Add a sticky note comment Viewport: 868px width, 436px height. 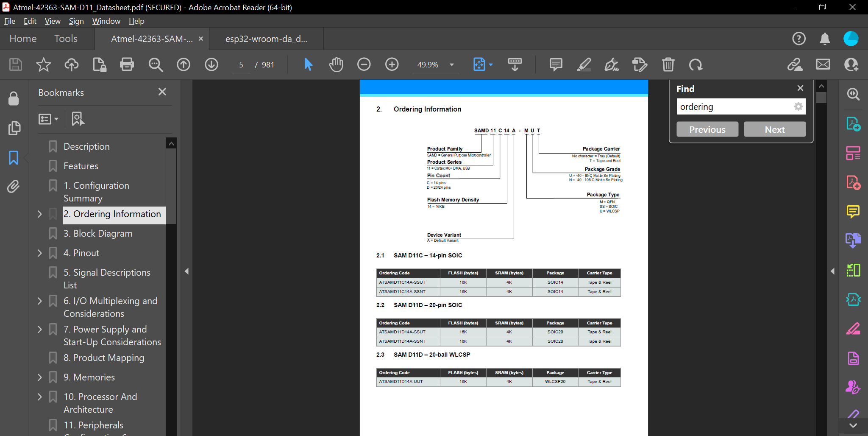click(556, 64)
